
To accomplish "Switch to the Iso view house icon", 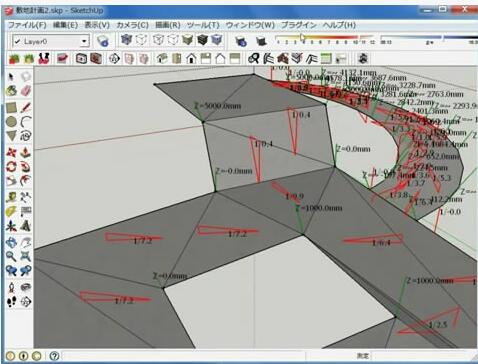I will (162, 59).
